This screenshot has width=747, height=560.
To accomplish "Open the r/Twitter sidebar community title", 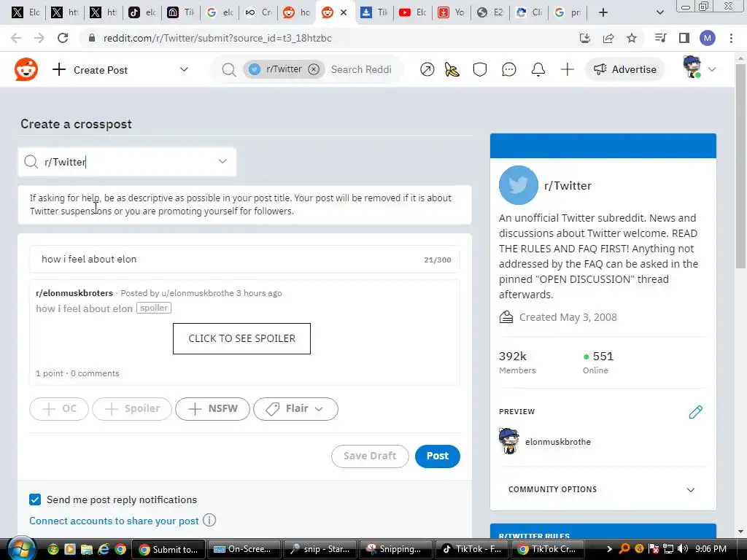I will pyautogui.click(x=568, y=186).
